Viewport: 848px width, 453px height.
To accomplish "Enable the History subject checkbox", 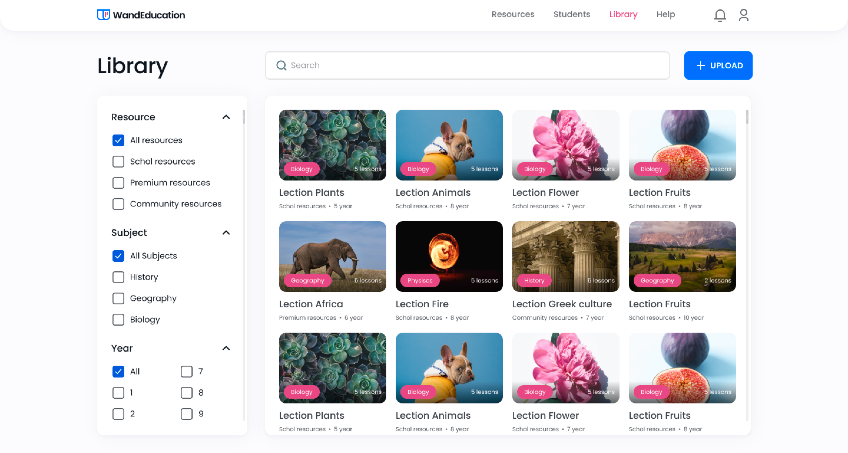I will tap(118, 277).
